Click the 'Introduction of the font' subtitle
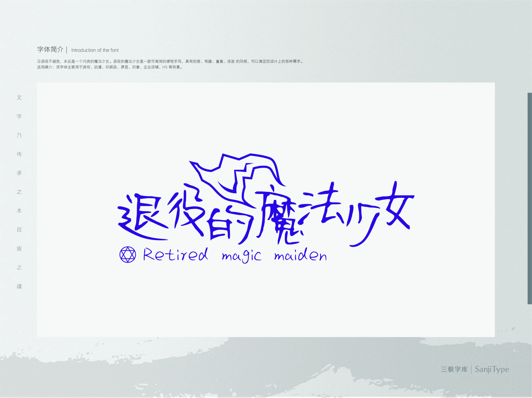The height and width of the screenshot is (398, 532). tap(95, 50)
